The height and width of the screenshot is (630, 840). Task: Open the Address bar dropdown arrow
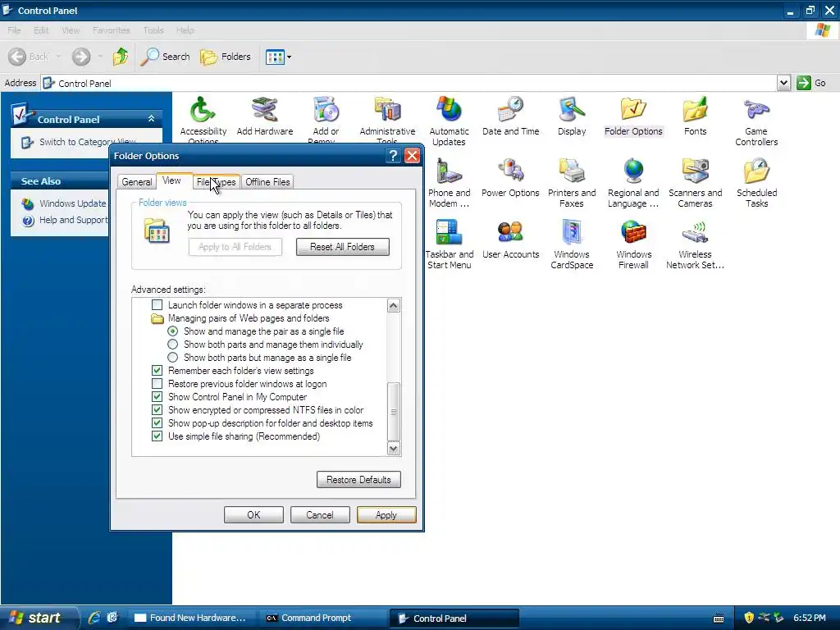(x=783, y=83)
